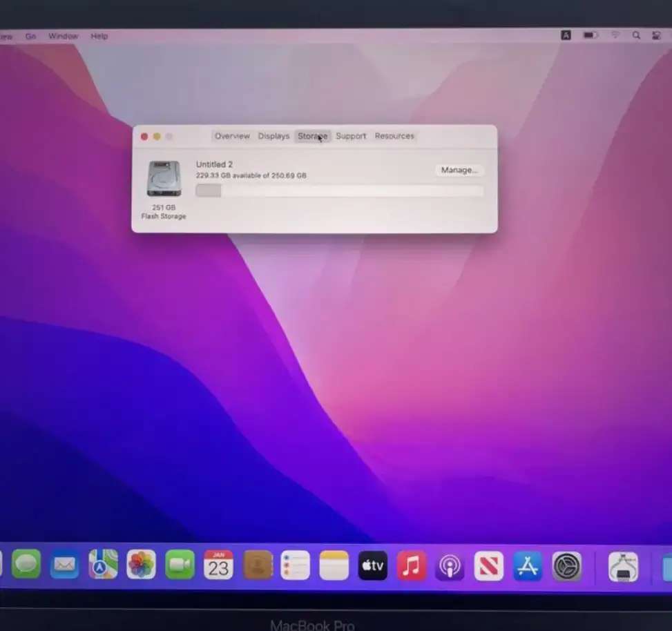Launch the Photos app
The height and width of the screenshot is (631, 672).
tap(142, 565)
